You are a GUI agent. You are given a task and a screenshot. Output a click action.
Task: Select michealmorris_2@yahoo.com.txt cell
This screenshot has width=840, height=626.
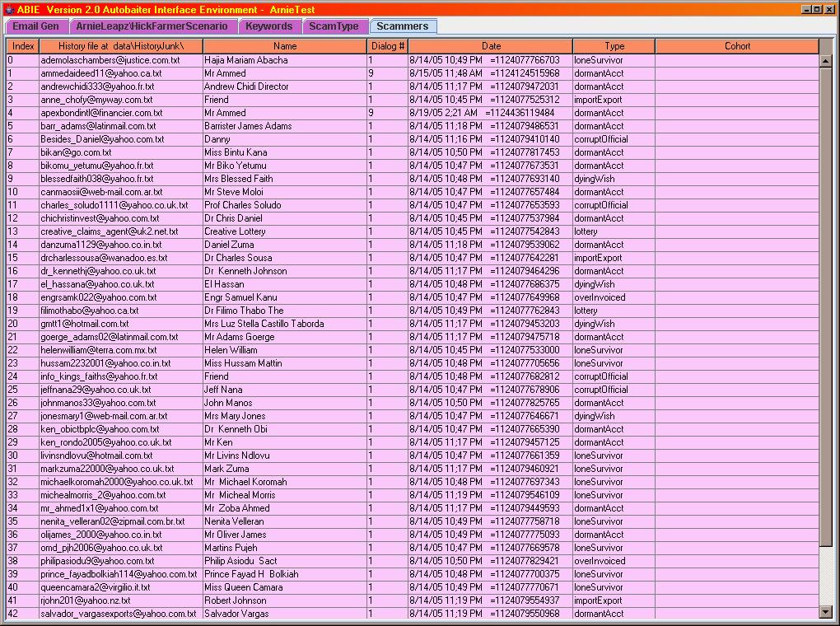(121, 495)
